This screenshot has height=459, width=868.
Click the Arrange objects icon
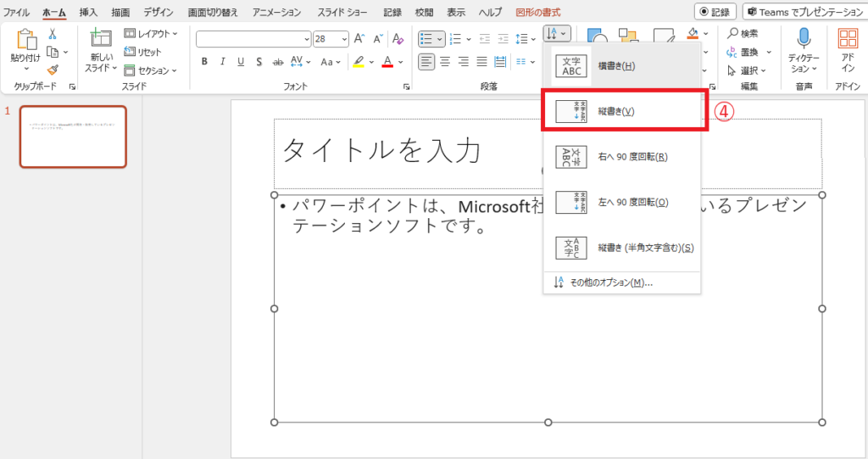tap(628, 36)
